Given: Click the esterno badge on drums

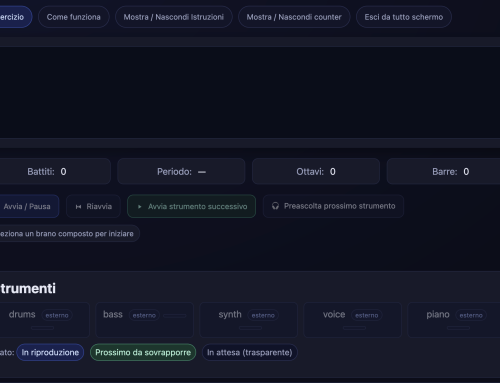Looking at the screenshot, I should pos(57,315).
